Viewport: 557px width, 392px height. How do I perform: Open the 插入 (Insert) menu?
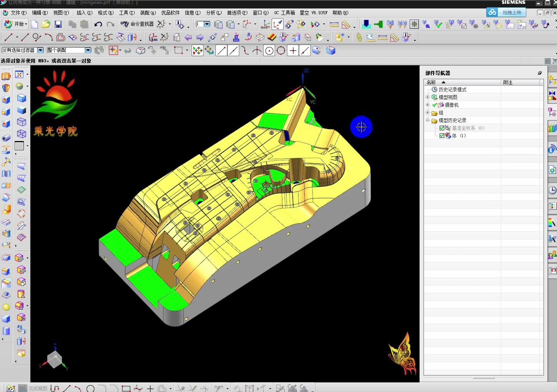84,13
